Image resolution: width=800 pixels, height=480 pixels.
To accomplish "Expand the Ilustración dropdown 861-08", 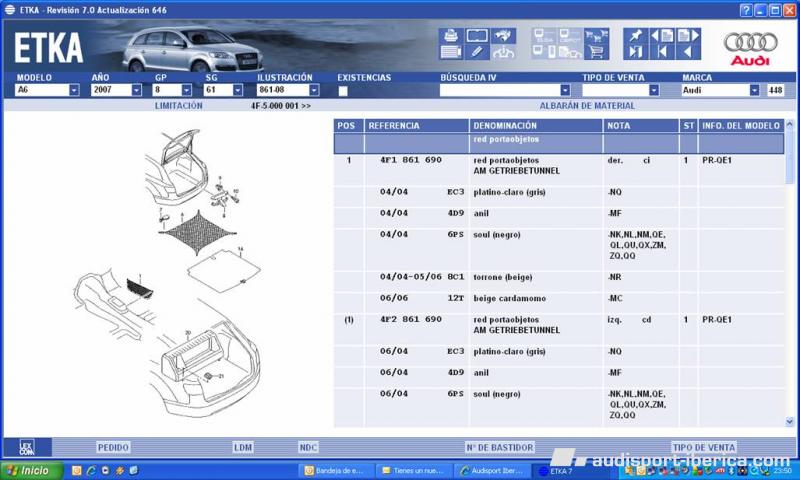I will tap(314, 90).
